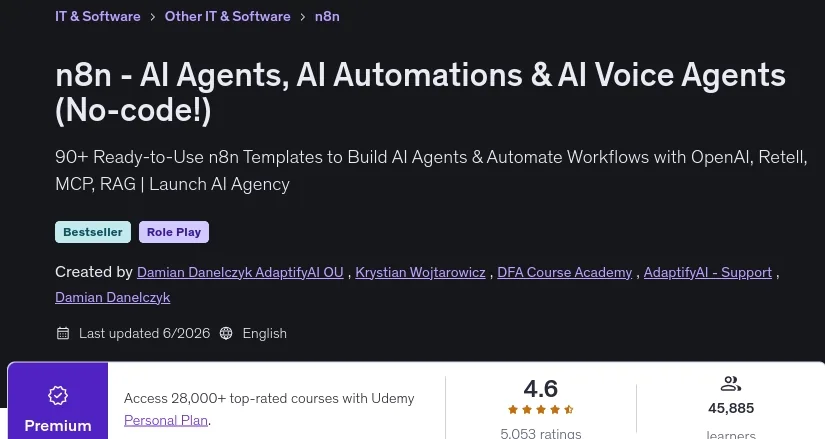
Task: Click the 5,053 ratings text
Action: tap(541, 433)
